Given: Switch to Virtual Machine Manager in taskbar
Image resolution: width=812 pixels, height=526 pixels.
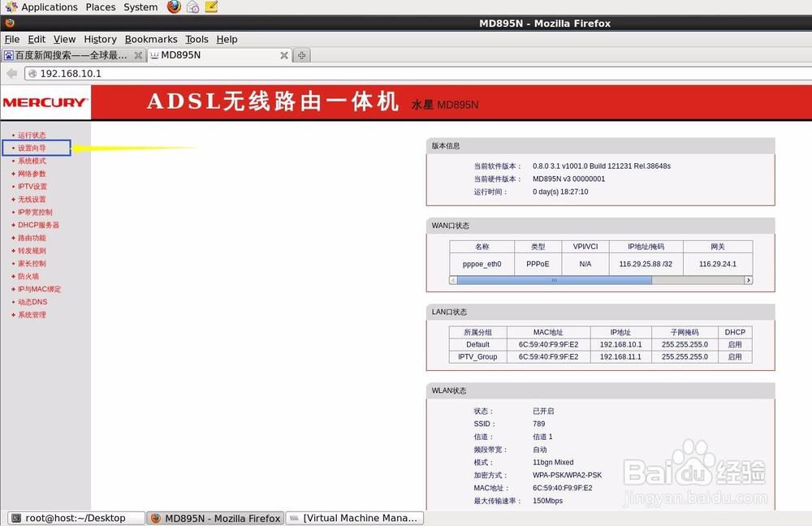Looking at the screenshot, I should [x=354, y=518].
